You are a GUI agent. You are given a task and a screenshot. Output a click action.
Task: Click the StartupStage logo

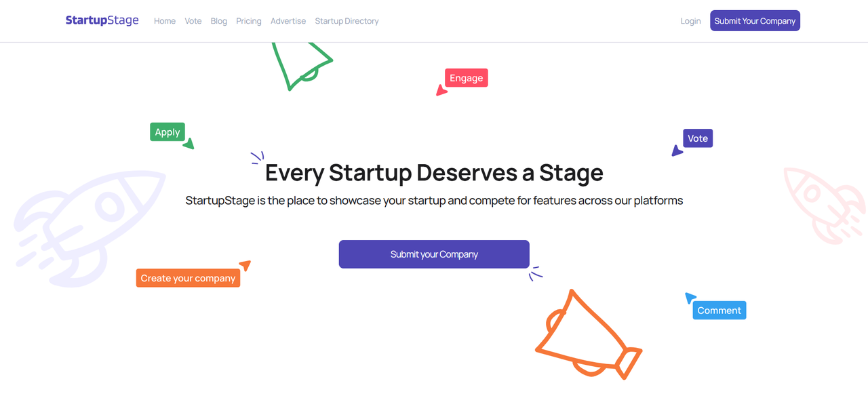[x=102, y=20]
